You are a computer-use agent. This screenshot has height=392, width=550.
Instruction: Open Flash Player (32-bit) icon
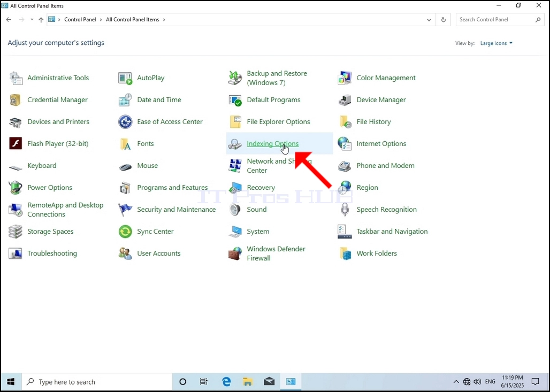point(16,144)
